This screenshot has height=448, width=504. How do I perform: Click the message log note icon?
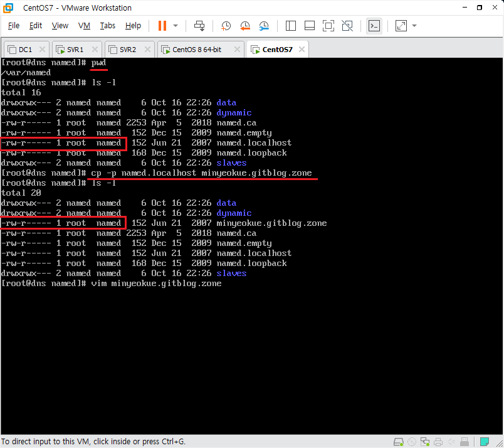pyautogui.click(x=485, y=442)
